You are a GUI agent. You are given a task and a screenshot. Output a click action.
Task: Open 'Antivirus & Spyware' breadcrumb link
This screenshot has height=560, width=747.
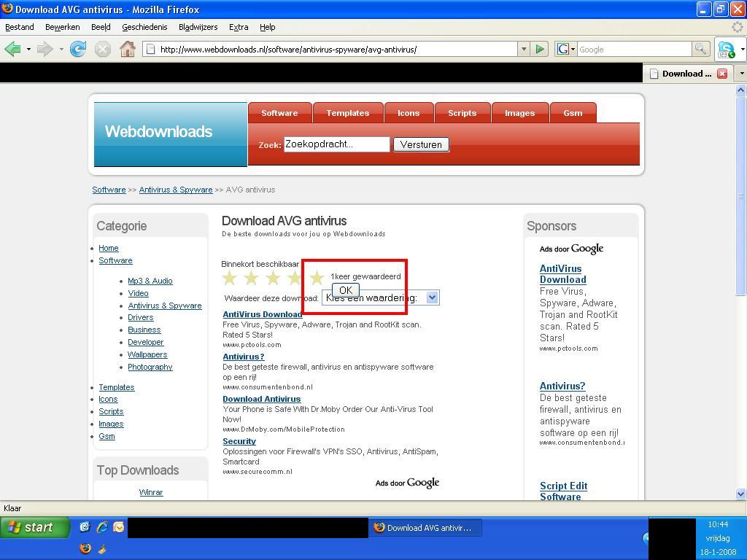(176, 190)
